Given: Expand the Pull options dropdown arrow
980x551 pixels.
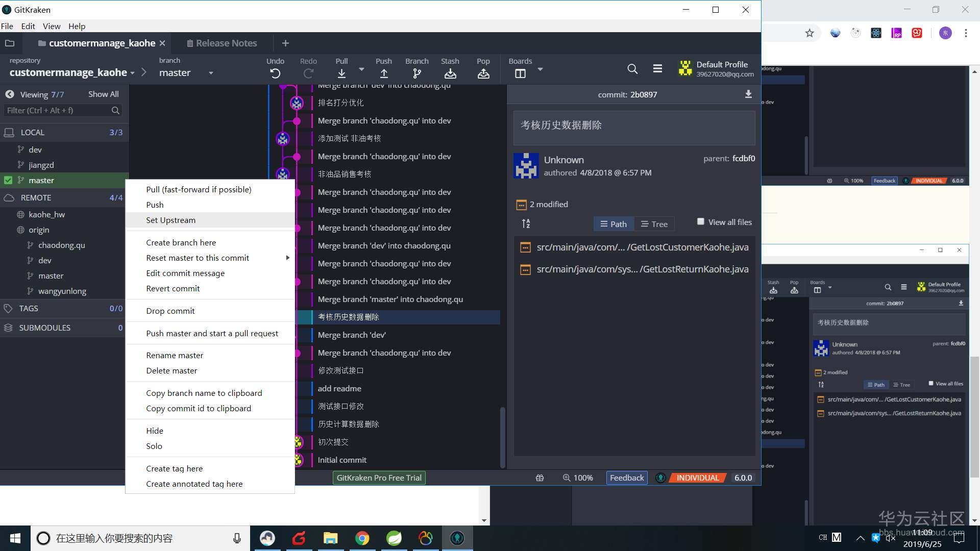Looking at the screenshot, I should pyautogui.click(x=361, y=69).
